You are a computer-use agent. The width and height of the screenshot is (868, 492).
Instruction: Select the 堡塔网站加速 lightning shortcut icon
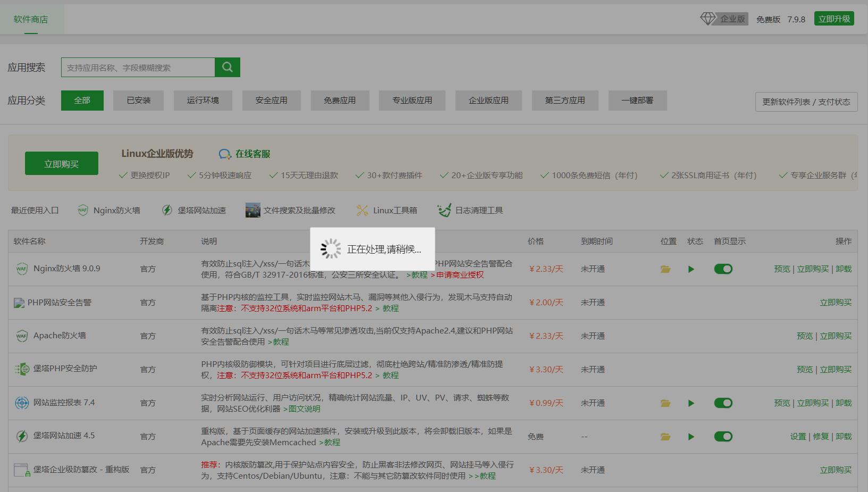[167, 210]
